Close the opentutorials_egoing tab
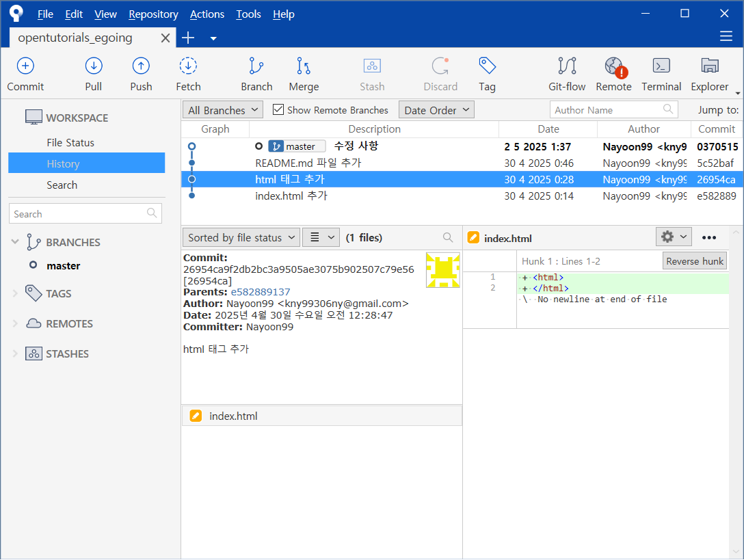This screenshot has width=744, height=560. [165, 38]
